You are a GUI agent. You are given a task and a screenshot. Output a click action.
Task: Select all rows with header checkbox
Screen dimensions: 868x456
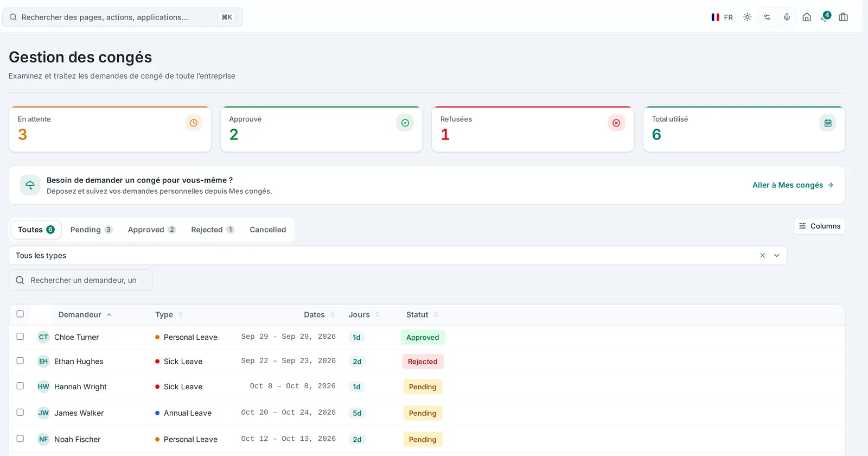click(x=20, y=314)
